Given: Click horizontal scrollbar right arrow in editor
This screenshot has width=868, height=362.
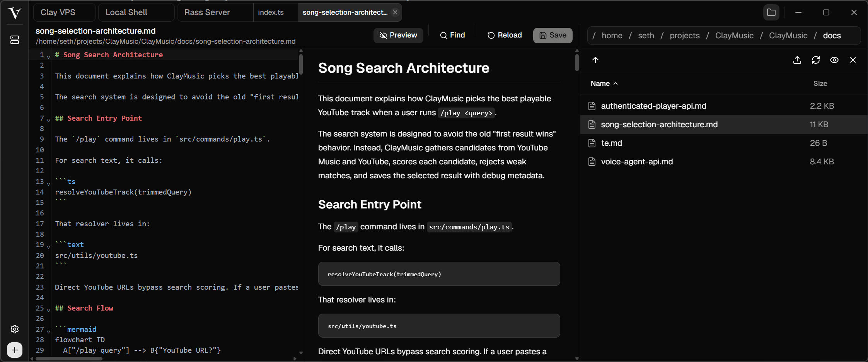Looking at the screenshot, I should [x=295, y=359].
